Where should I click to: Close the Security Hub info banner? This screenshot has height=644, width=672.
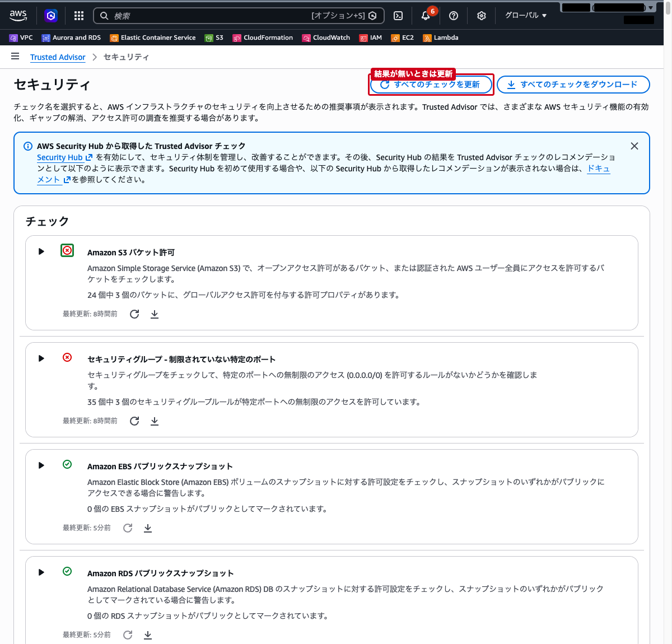(x=634, y=146)
